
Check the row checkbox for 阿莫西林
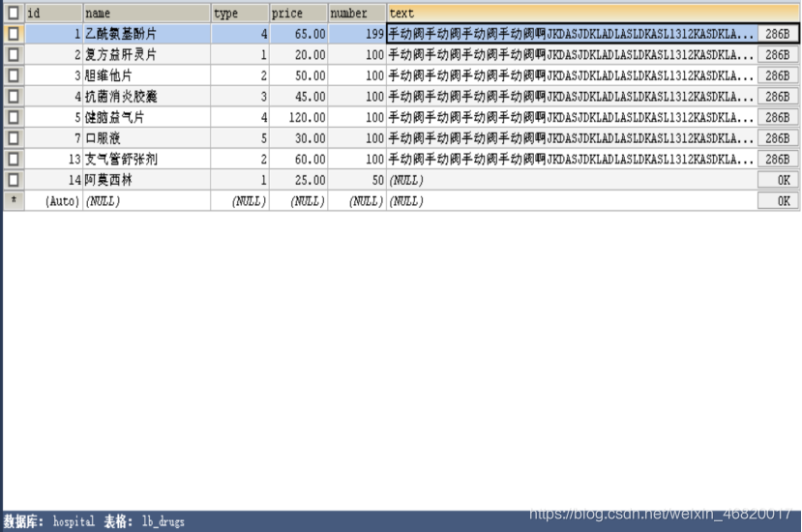pyautogui.click(x=14, y=180)
